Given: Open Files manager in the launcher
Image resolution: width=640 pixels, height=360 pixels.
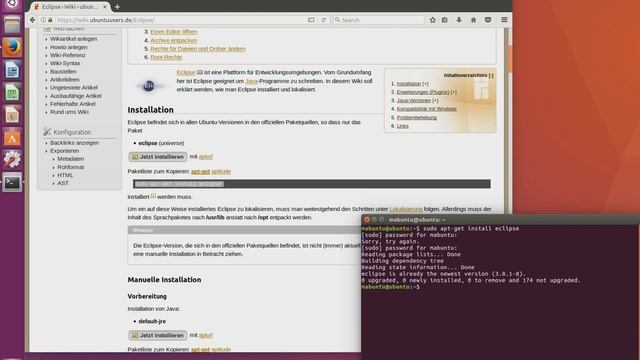Looking at the screenshot, I should click(x=12, y=25).
